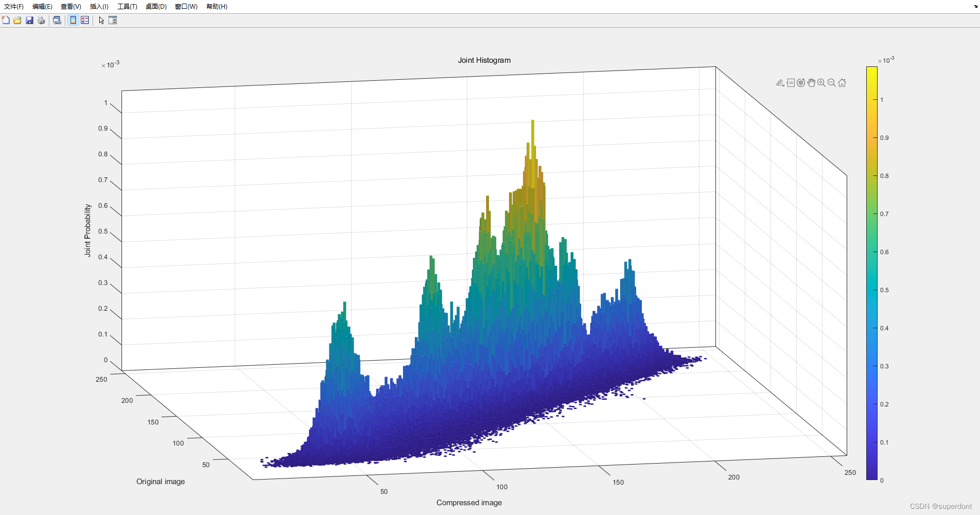Click the dark blue bottom of colorbar
This screenshot has width=980, height=515.
[x=871, y=475]
